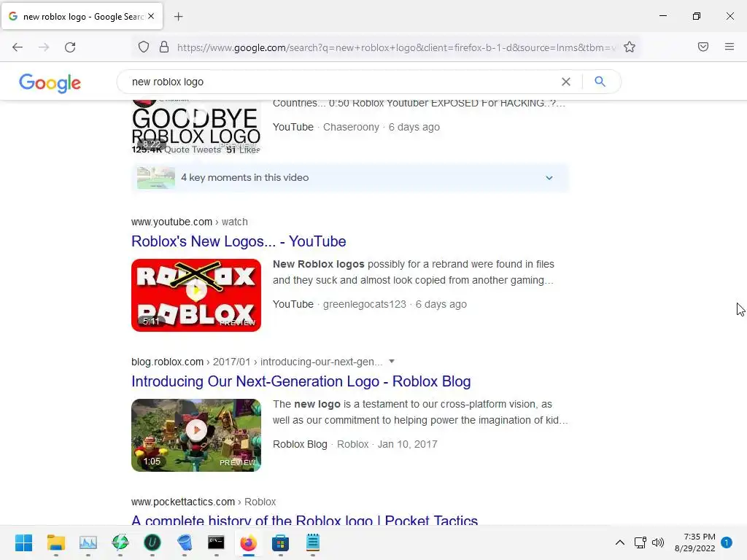Close the 'new roblox logo' tab
The image size is (747, 560).
pyautogui.click(x=151, y=16)
